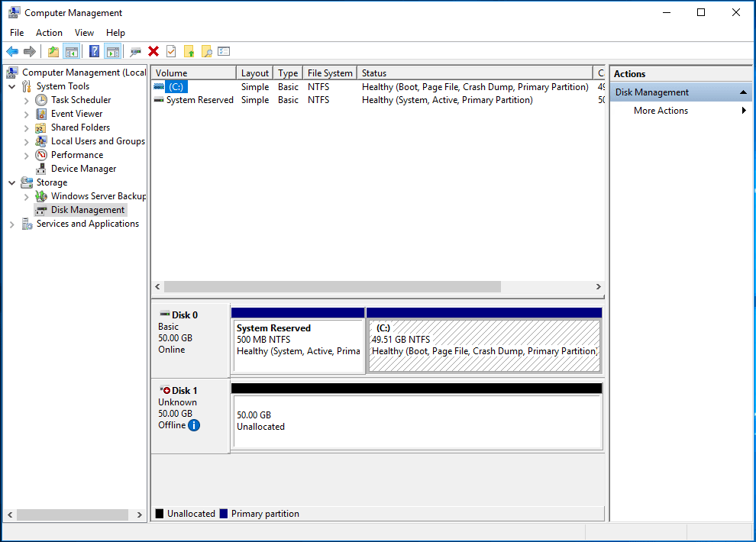Select System Tools in the tree
This screenshot has height=542, width=756.
click(x=63, y=86)
